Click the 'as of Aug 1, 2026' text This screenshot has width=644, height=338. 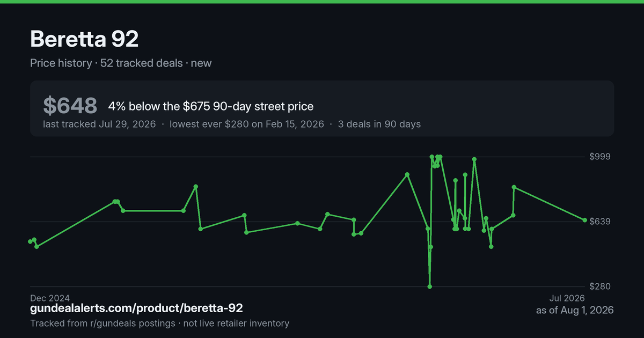tap(575, 311)
